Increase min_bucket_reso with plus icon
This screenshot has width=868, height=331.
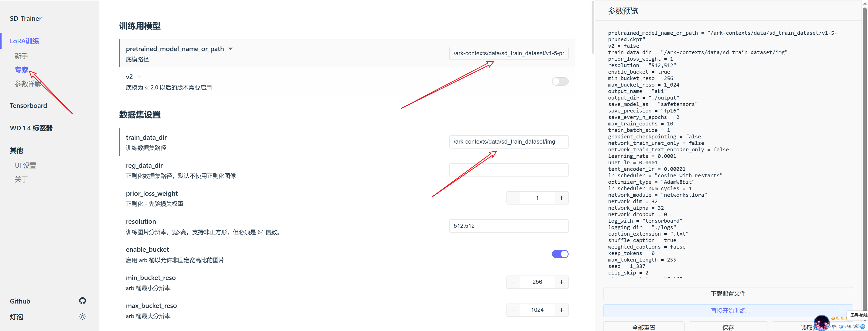point(561,282)
